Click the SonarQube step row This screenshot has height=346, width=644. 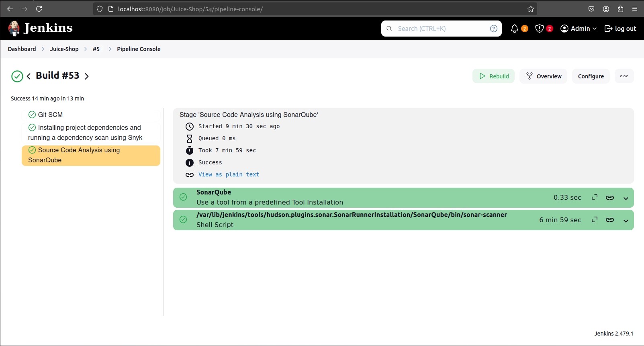[403, 198]
